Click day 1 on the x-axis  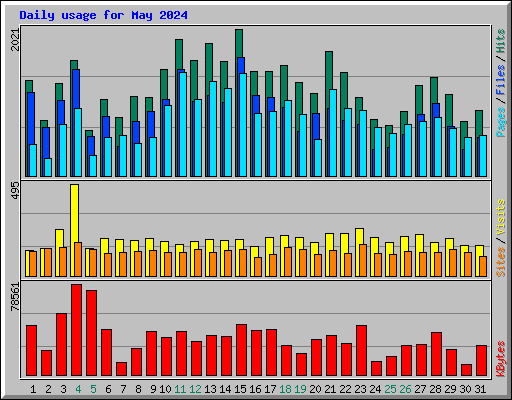33,389
